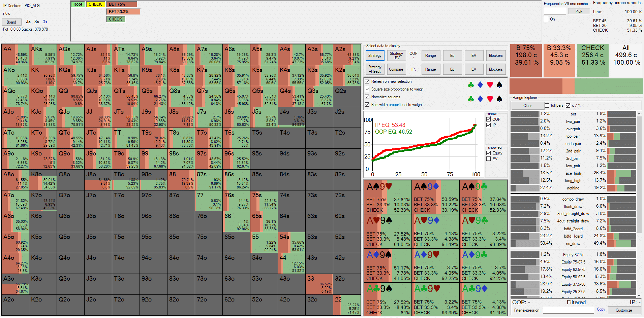Open the Compare view
The image size is (644, 318).
396,69
